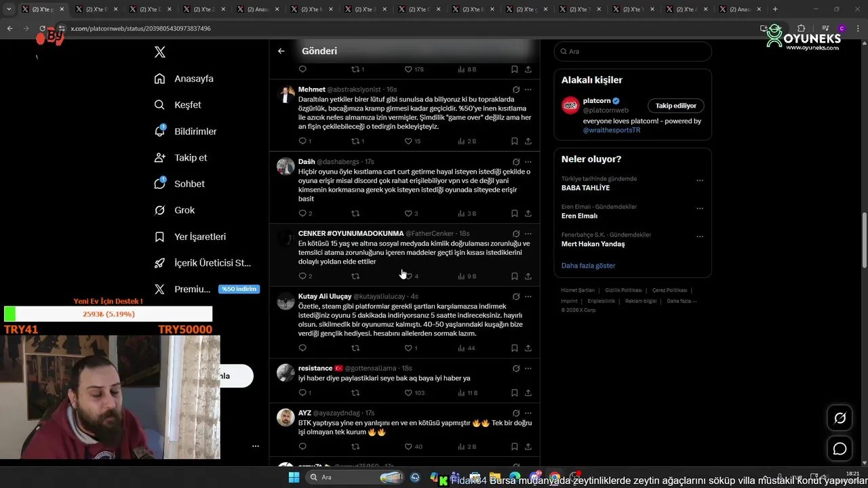The height and width of the screenshot is (488, 868).
Task: Open Anasayfa home in sidebar
Action: [184, 79]
